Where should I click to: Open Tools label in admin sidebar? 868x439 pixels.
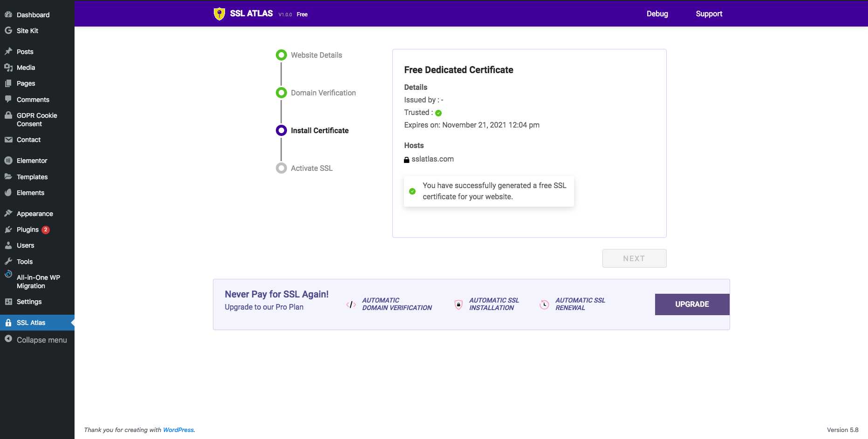(25, 262)
